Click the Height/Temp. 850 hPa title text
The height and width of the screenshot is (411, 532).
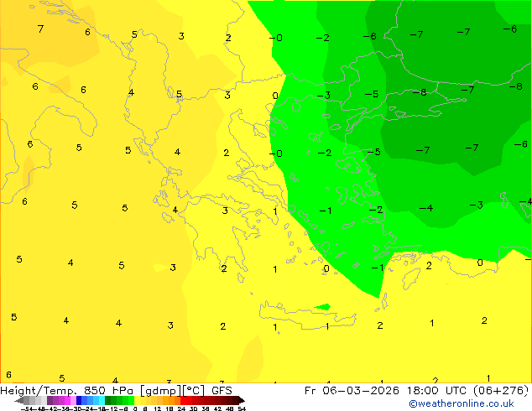tap(67, 391)
